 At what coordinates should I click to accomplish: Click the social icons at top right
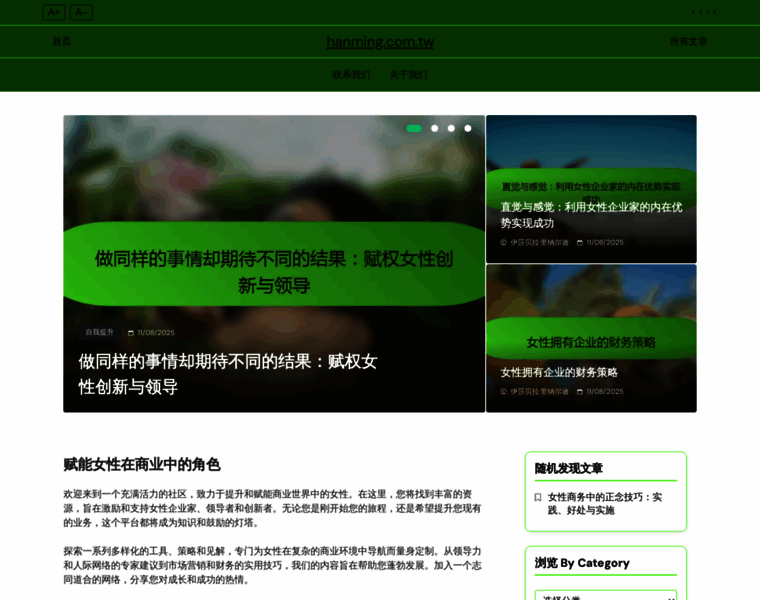(704, 13)
